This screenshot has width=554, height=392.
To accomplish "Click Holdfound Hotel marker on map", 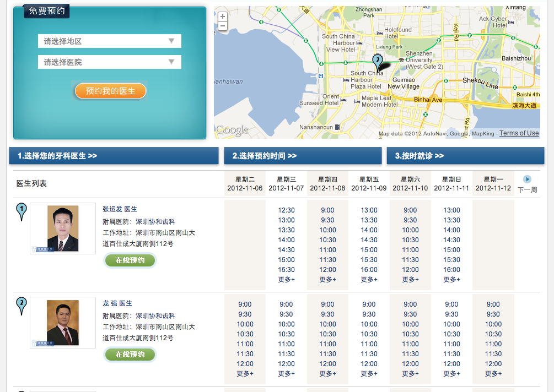I will tap(380, 33).
